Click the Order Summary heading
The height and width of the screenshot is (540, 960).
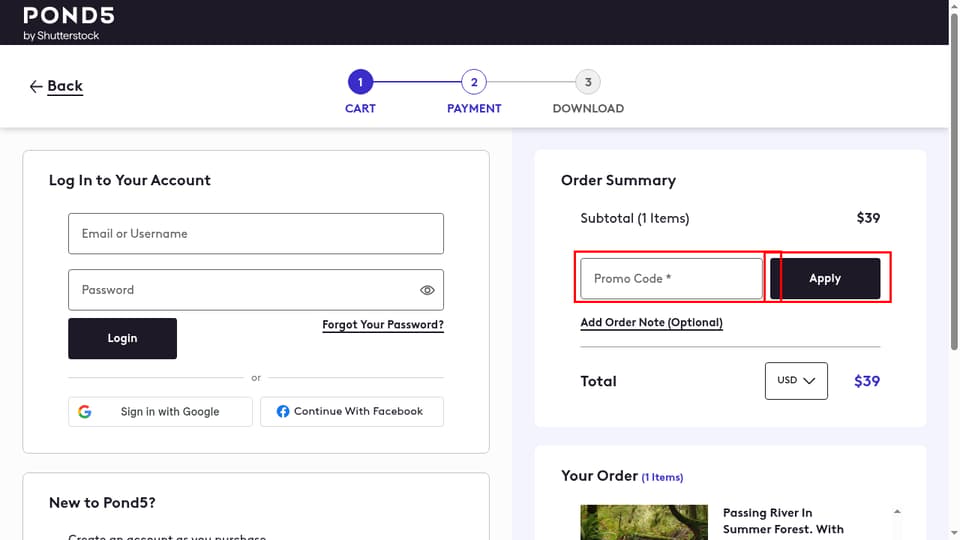tap(618, 180)
